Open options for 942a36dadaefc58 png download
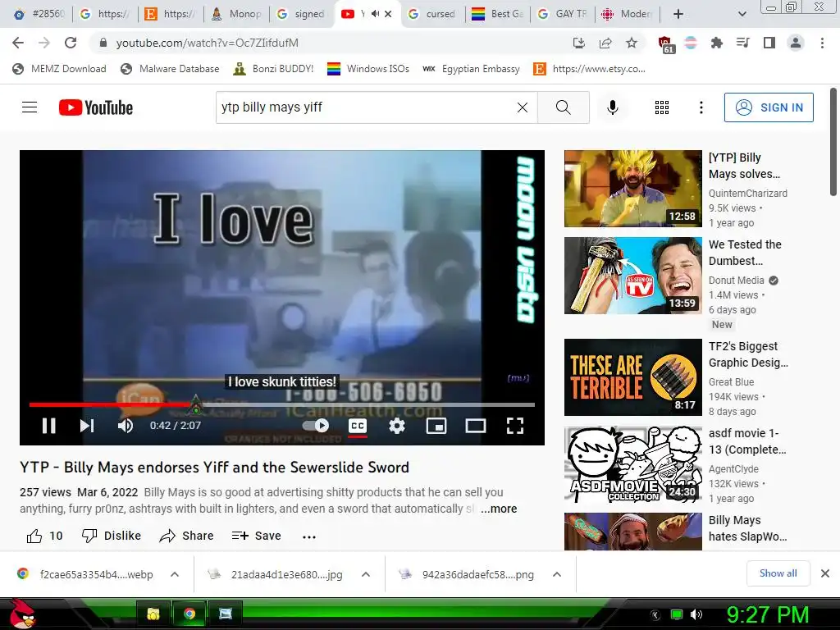This screenshot has width=840, height=630. pos(557,574)
